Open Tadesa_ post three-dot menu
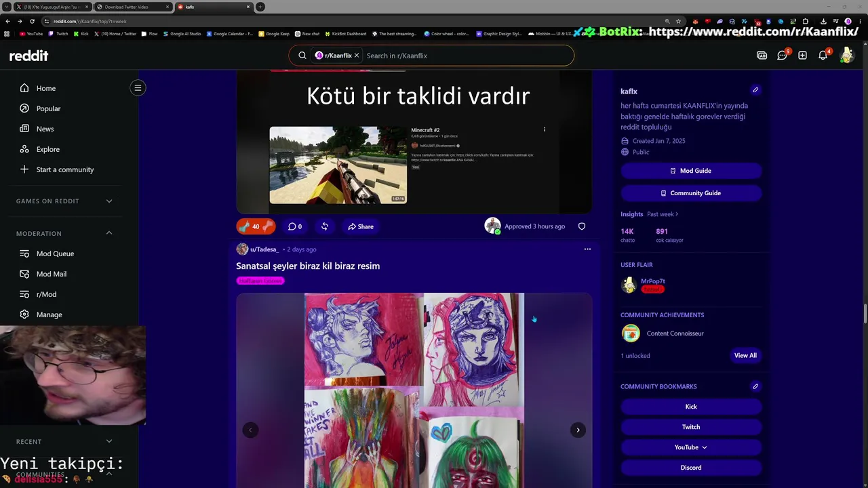The height and width of the screenshot is (488, 868). [x=587, y=249]
